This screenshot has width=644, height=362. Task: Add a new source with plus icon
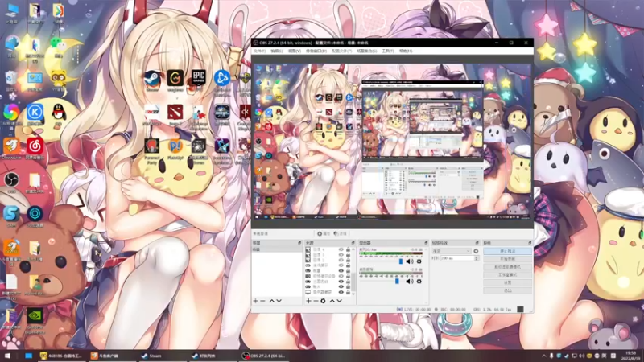pos(308,301)
